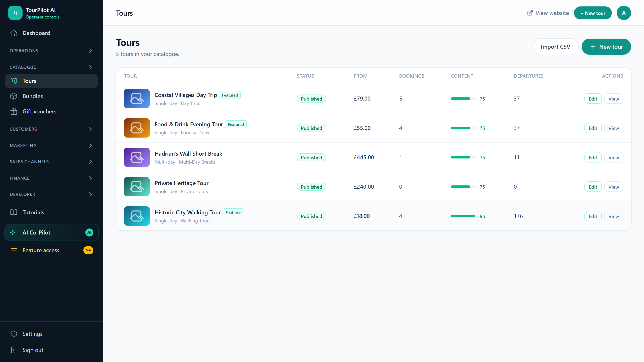The height and width of the screenshot is (362, 644).
Task: View Hadrian's Wall Short Break
Action: point(613,157)
